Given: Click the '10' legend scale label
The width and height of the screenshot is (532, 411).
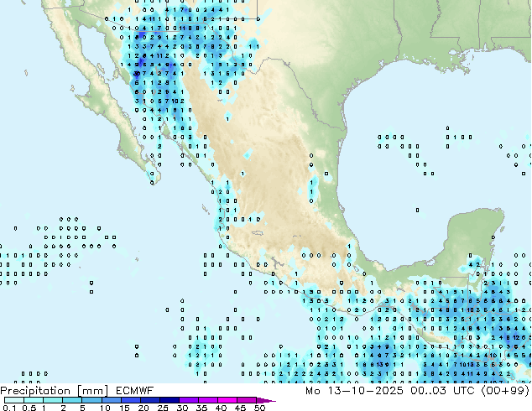Looking at the screenshot, I should coord(105,408).
